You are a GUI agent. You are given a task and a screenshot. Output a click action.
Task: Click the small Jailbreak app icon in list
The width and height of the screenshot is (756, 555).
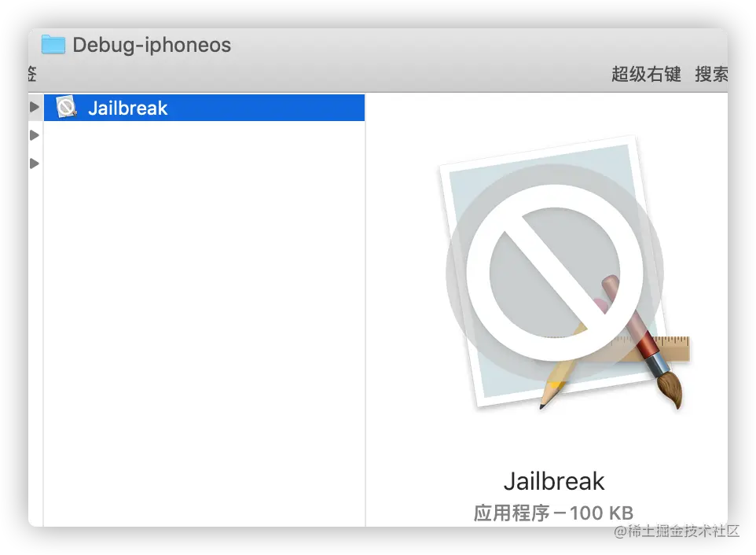[x=66, y=107]
